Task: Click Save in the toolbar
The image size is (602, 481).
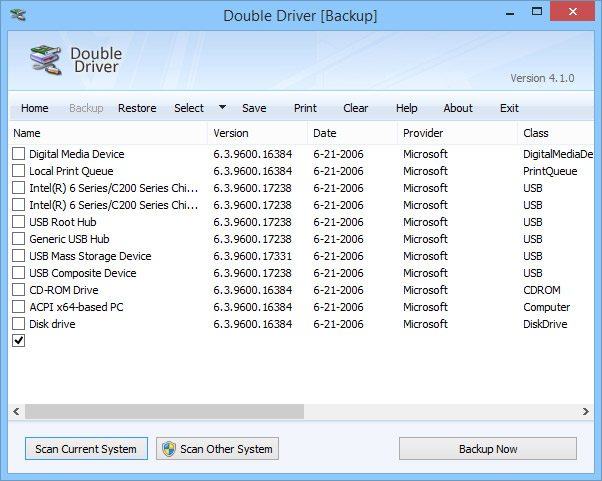Action: 254,108
